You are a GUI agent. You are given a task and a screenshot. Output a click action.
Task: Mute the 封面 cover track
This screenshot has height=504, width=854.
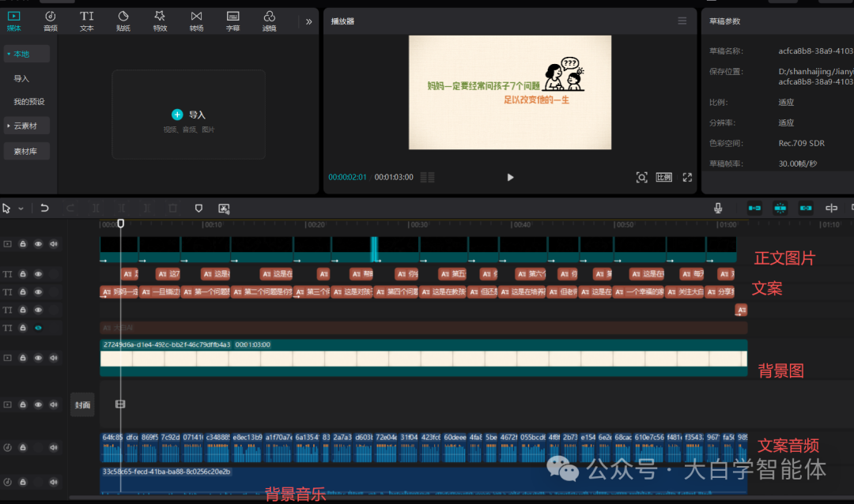tap(54, 404)
